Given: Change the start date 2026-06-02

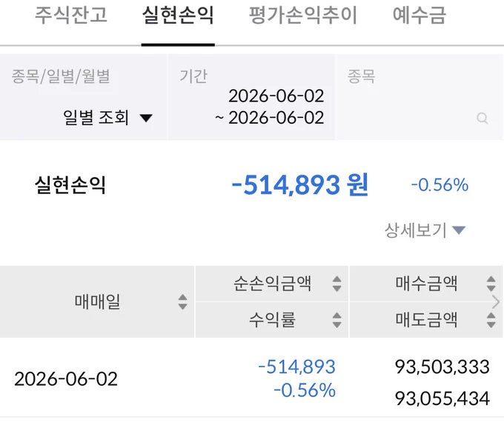Looking at the screenshot, I should pos(276,96).
